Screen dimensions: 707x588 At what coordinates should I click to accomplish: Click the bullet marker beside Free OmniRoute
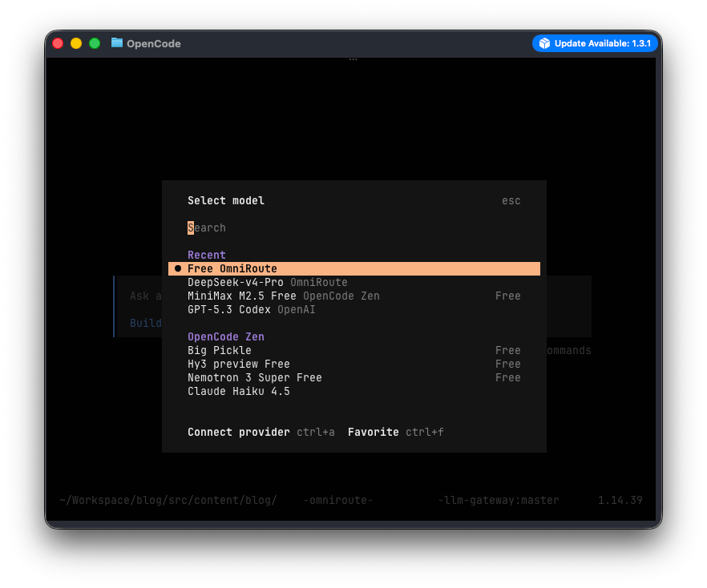(x=178, y=268)
